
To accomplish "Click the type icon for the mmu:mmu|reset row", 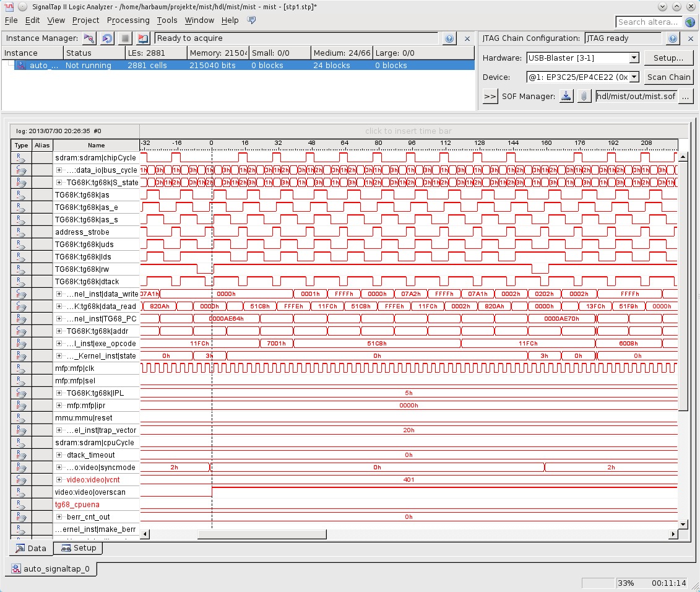I will (21, 418).
